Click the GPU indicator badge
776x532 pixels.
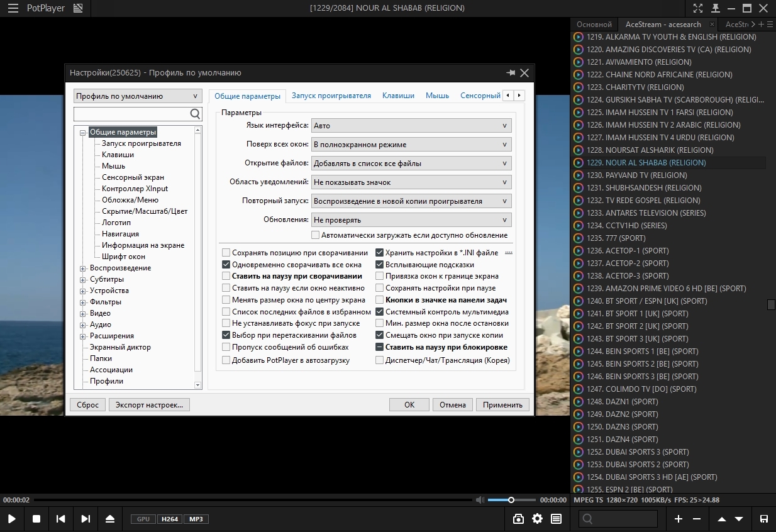click(143, 519)
